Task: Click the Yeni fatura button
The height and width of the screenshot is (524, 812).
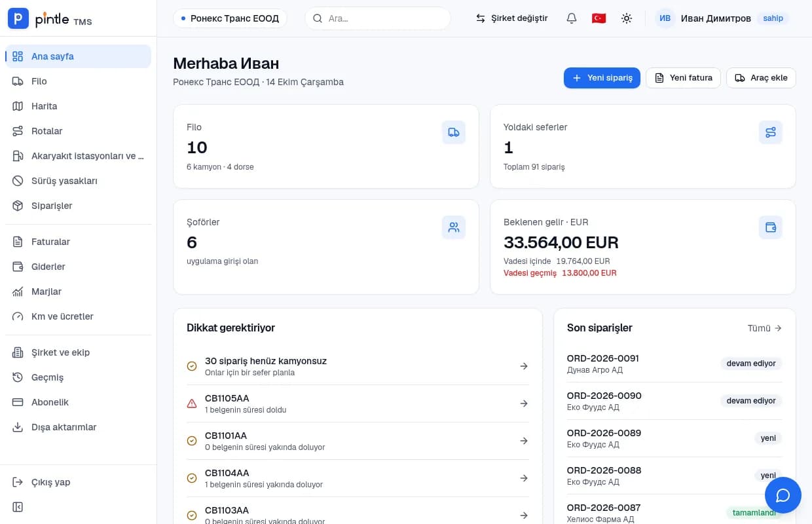Action: coord(684,78)
